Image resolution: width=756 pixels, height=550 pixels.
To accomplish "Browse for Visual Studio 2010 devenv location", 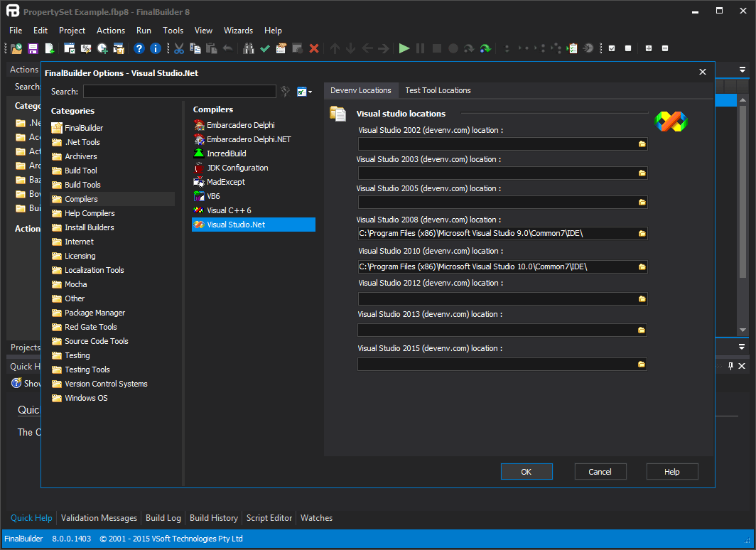I will pos(642,266).
